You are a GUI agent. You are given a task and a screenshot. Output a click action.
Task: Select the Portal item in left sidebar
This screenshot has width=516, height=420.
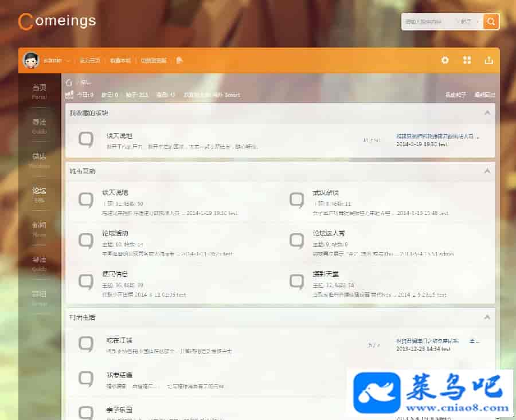pos(39,92)
